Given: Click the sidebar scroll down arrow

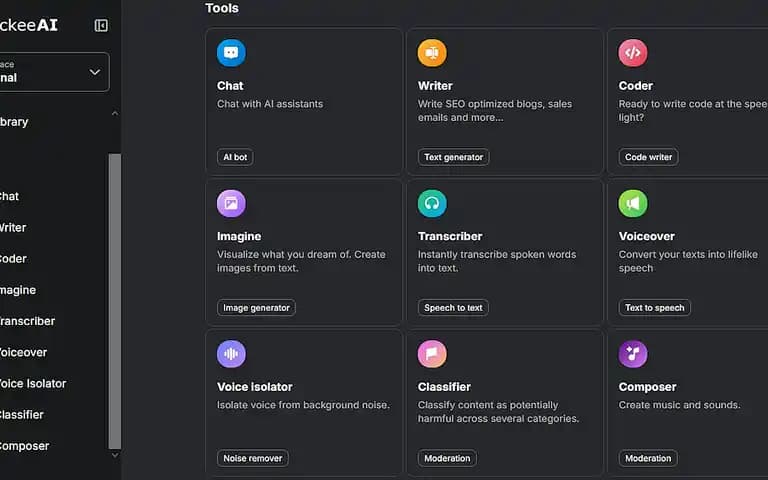Looking at the screenshot, I should coord(115,455).
